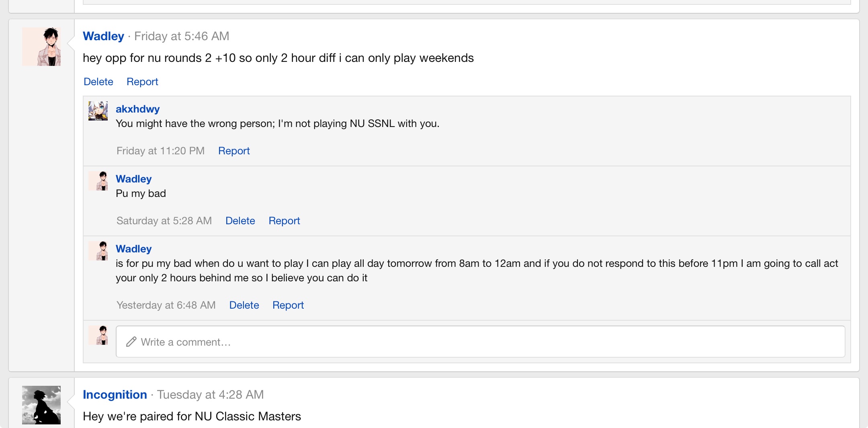This screenshot has height=428, width=868.
Task: Click the pencil icon in comment box
Action: tap(131, 342)
